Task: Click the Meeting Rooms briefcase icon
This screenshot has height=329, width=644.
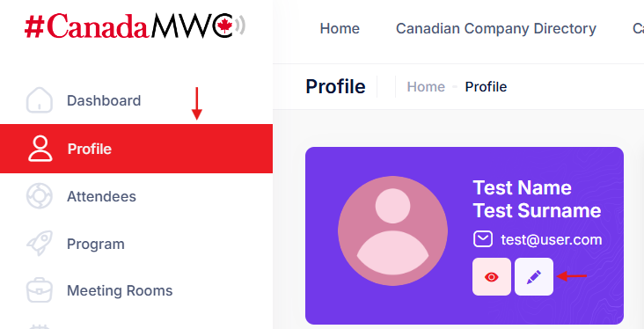Action: click(40, 290)
